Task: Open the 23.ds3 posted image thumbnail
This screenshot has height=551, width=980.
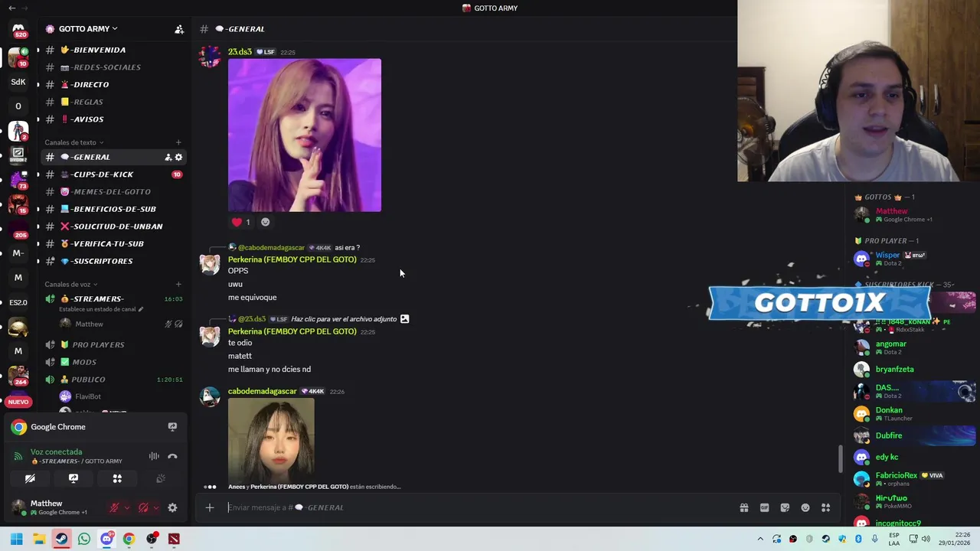Action: (x=305, y=135)
